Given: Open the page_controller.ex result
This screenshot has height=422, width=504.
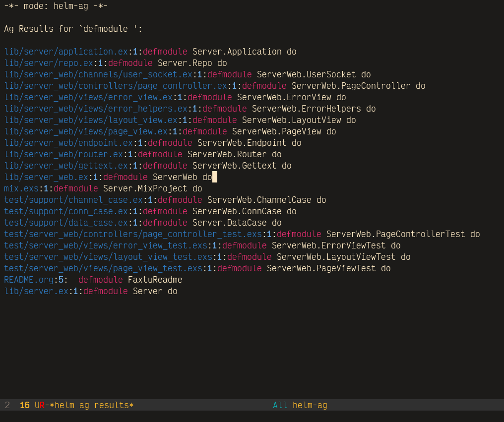Looking at the screenshot, I should click(116, 86).
